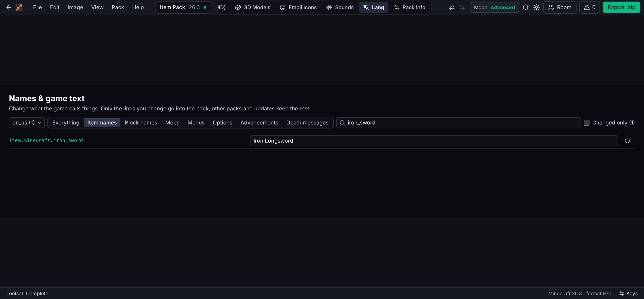Select the Lang tab
644x299 pixels.
pos(373,8)
